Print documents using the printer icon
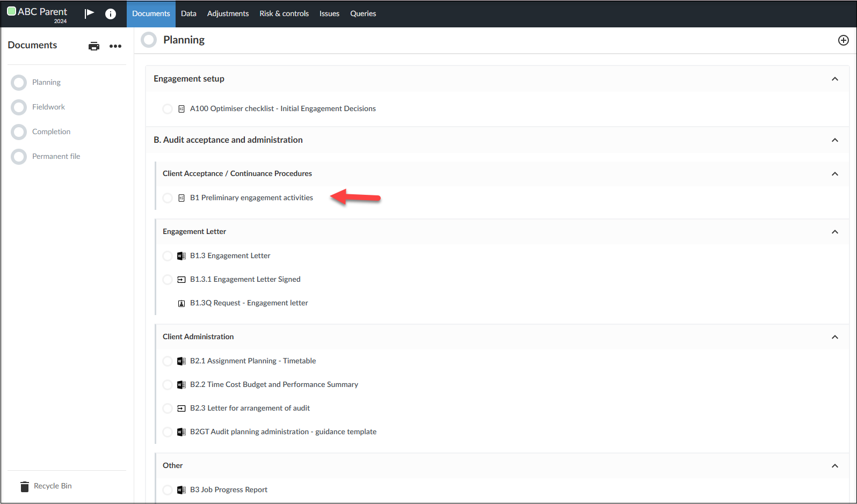 (x=94, y=46)
